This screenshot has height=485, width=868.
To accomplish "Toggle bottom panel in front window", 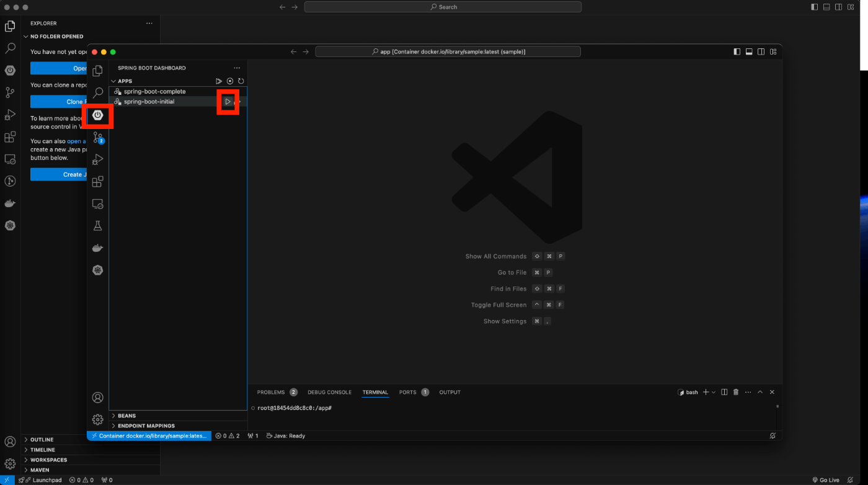I will click(x=749, y=52).
